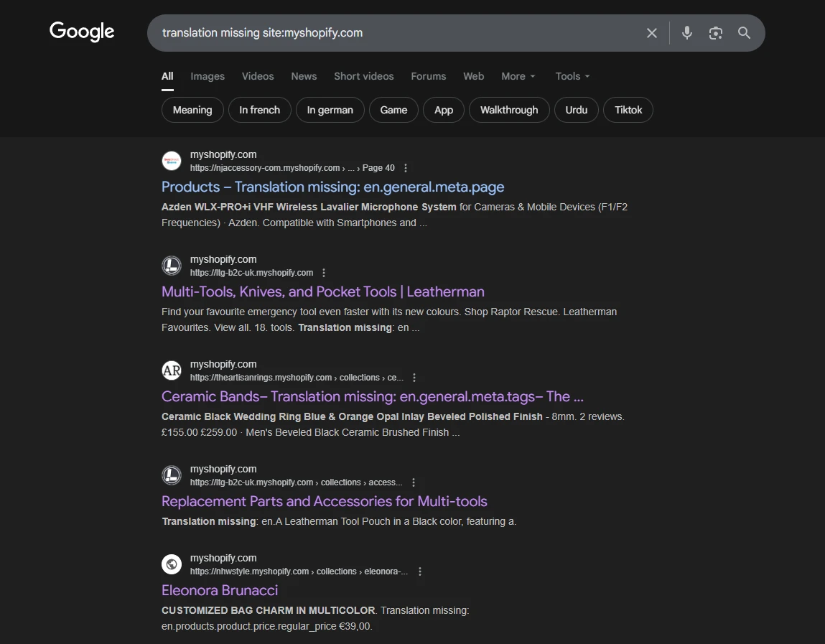
Task: Switch to the Web tab
Action: pos(474,76)
